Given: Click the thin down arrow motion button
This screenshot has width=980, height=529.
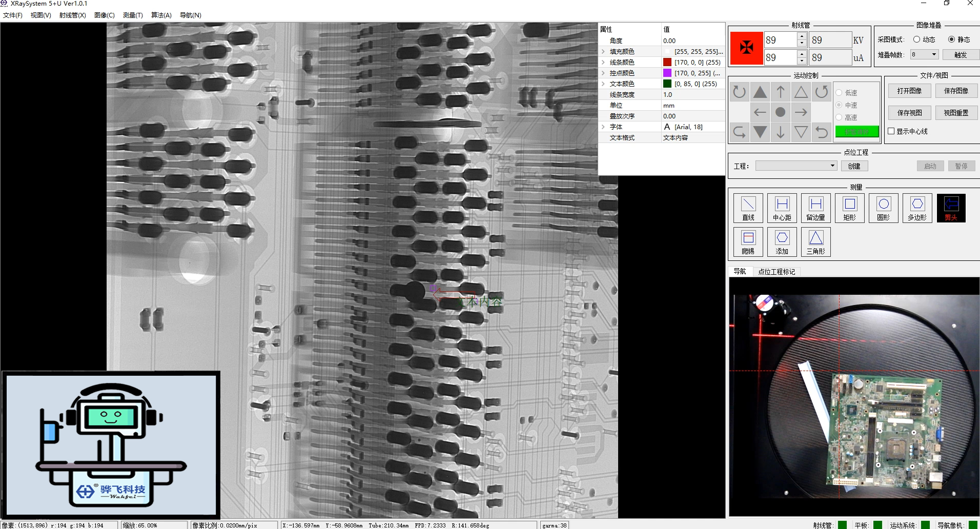Looking at the screenshot, I should point(781,132).
